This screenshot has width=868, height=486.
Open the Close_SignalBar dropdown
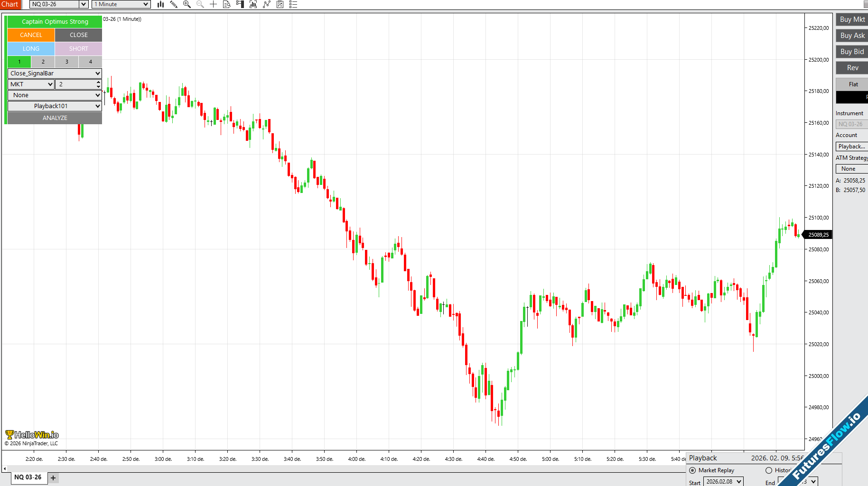pyautogui.click(x=55, y=73)
